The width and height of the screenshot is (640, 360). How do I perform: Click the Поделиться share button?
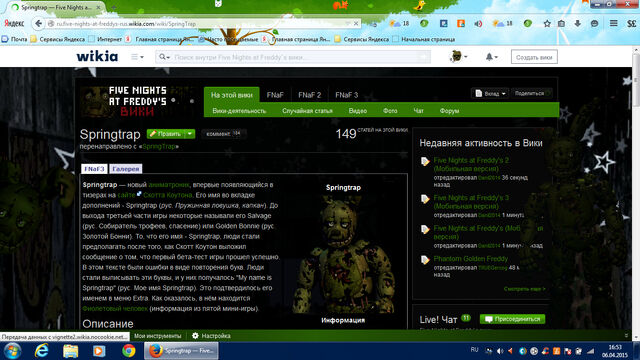[x=531, y=93]
